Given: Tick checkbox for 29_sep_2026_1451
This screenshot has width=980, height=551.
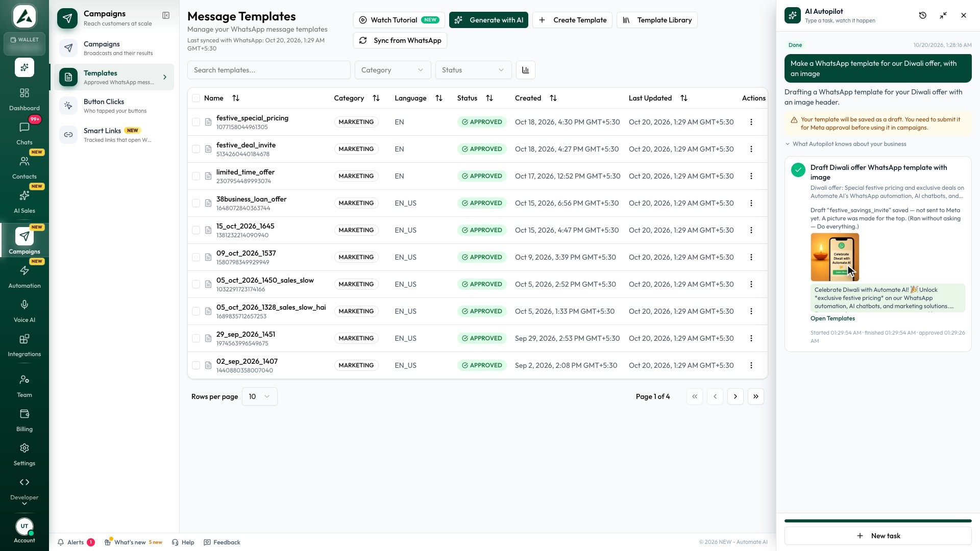Looking at the screenshot, I should [x=196, y=338].
